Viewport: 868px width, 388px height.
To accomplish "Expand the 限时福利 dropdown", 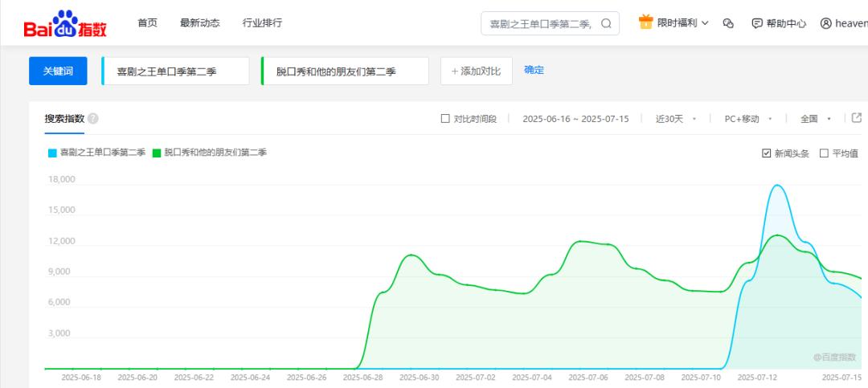I will coord(682,23).
